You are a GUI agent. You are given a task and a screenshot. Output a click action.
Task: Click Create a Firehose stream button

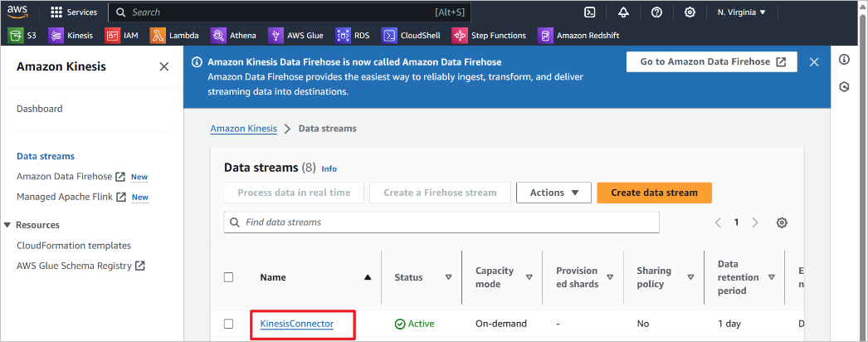440,193
